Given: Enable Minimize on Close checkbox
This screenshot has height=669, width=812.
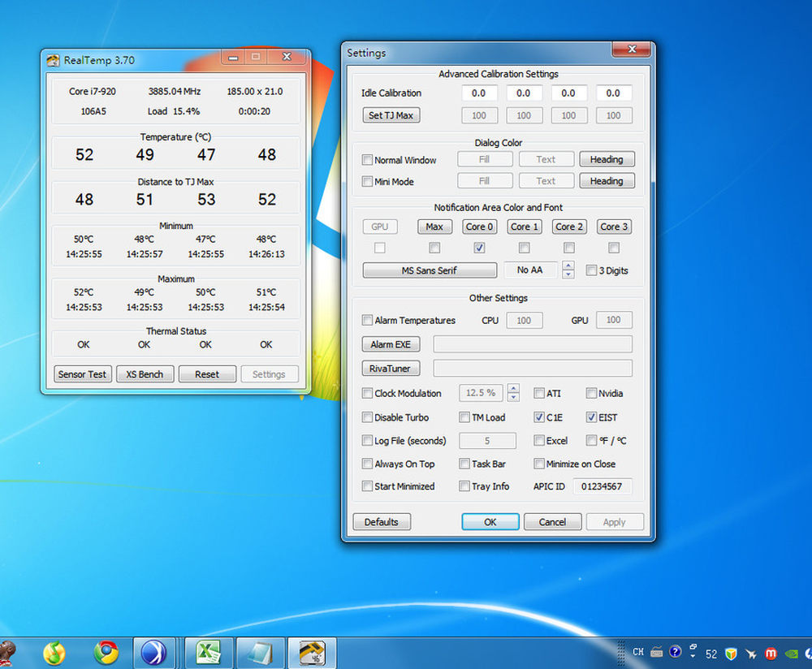Looking at the screenshot, I should pos(539,464).
